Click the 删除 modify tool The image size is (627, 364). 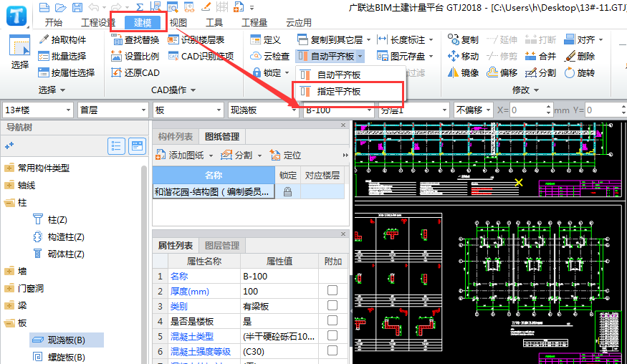point(580,56)
